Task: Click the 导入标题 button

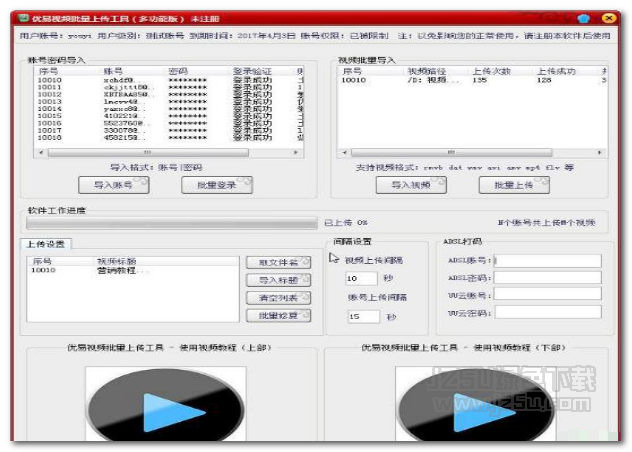Action: coord(279,280)
